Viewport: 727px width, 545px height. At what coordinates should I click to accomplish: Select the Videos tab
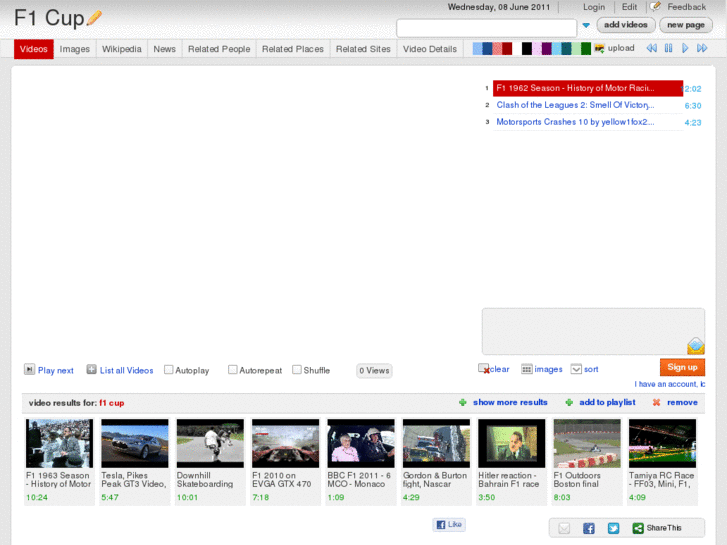coord(33,49)
